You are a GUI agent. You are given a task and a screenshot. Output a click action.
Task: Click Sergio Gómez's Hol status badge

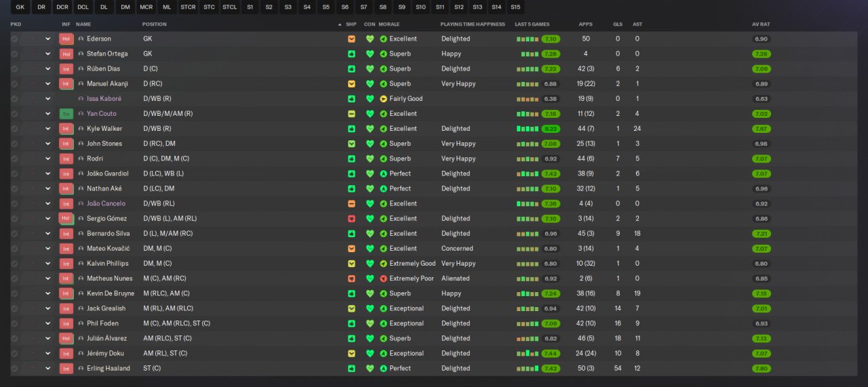[x=66, y=218]
